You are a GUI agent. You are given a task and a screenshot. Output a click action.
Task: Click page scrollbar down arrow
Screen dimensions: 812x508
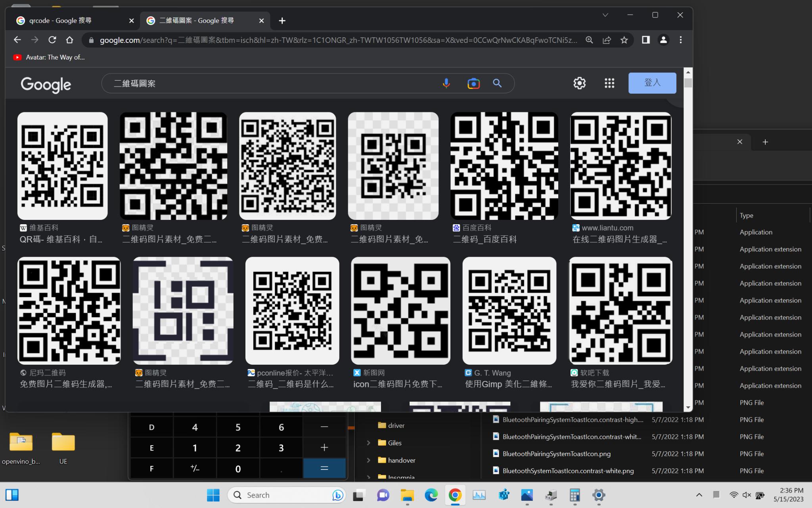tap(688, 408)
